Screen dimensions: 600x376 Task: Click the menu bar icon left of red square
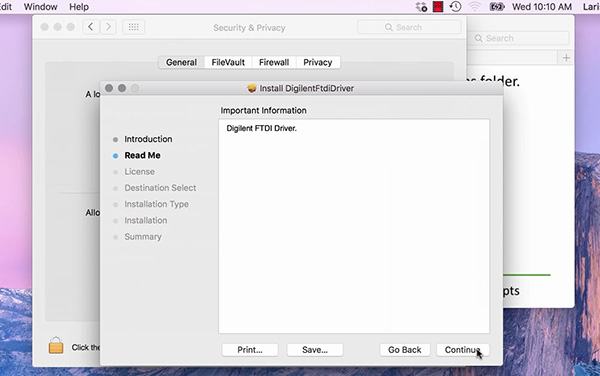coord(421,7)
